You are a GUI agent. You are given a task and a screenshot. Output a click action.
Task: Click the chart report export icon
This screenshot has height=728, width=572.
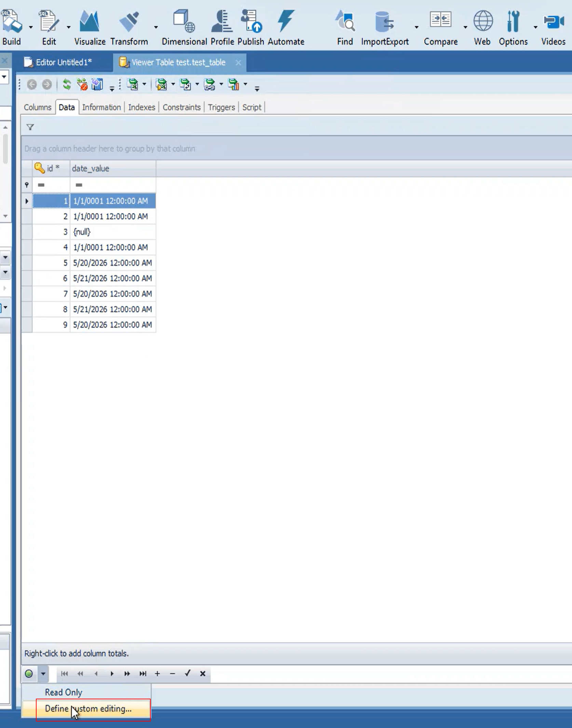tap(234, 84)
